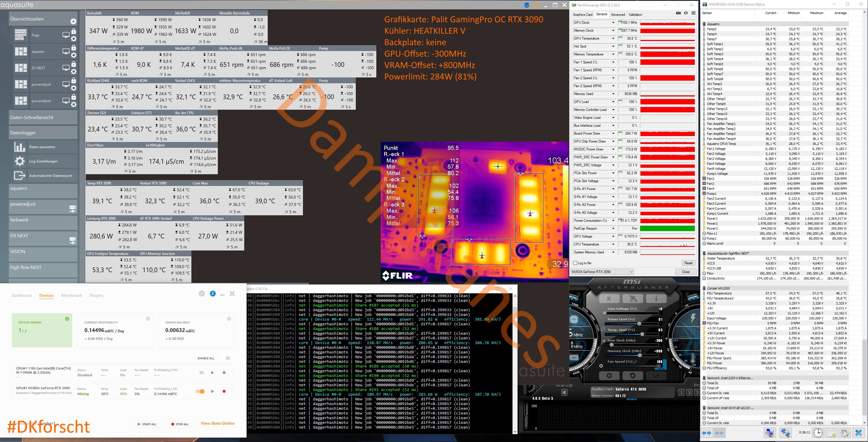Open GPU-Z hamburger menu
868x442 pixels.
[x=693, y=13]
